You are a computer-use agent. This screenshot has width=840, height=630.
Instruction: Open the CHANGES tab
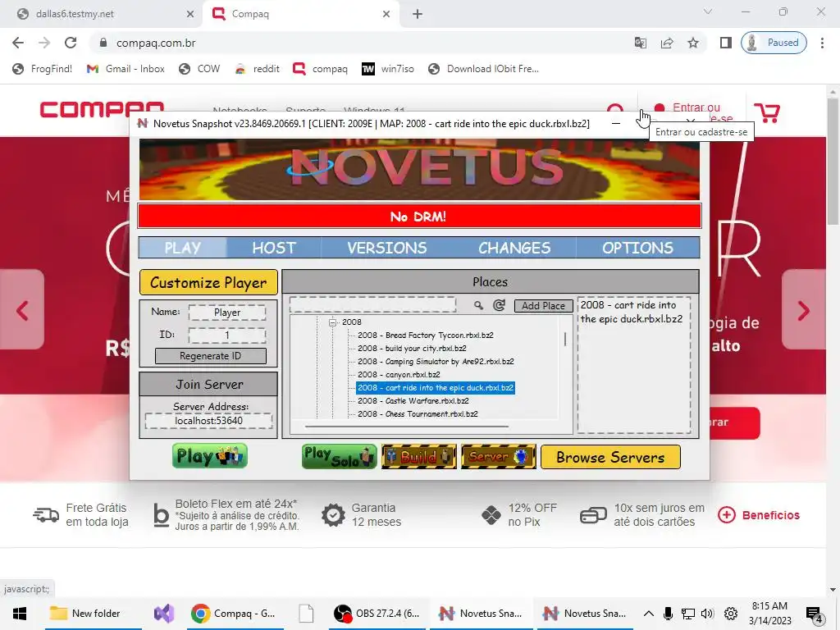tap(514, 248)
